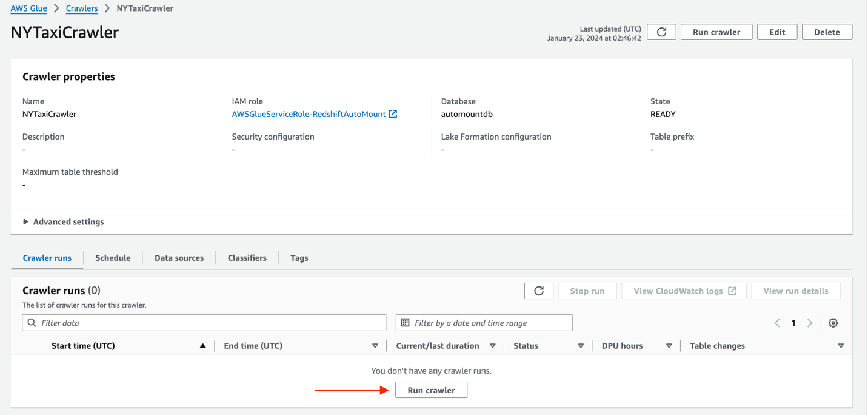
Task: Sort the Current/last duration column
Action: 493,346
